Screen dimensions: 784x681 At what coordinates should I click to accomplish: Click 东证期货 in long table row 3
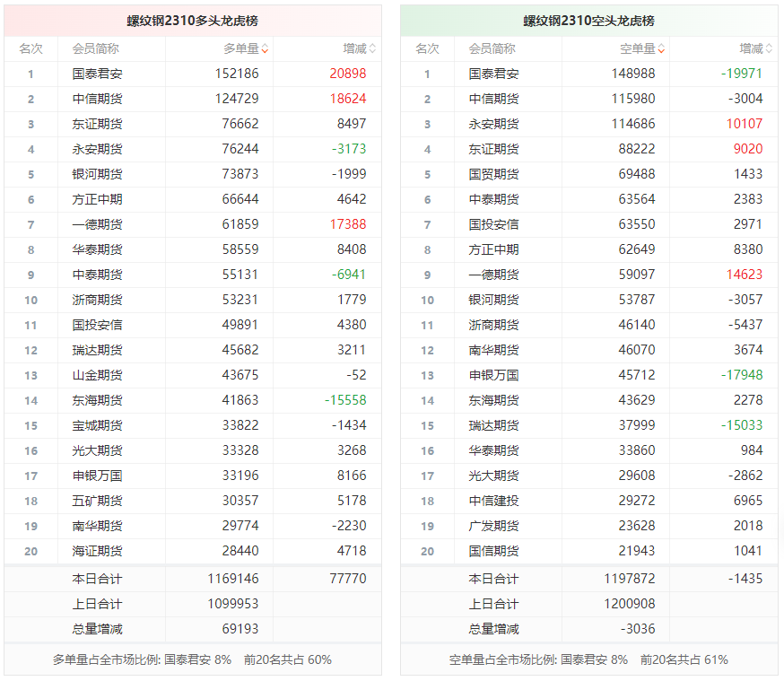(x=97, y=124)
